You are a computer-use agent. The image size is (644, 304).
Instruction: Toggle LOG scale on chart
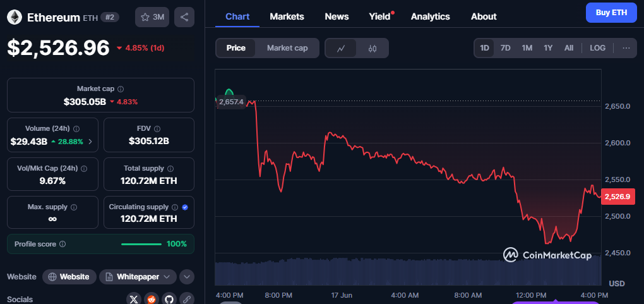pyautogui.click(x=597, y=48)
